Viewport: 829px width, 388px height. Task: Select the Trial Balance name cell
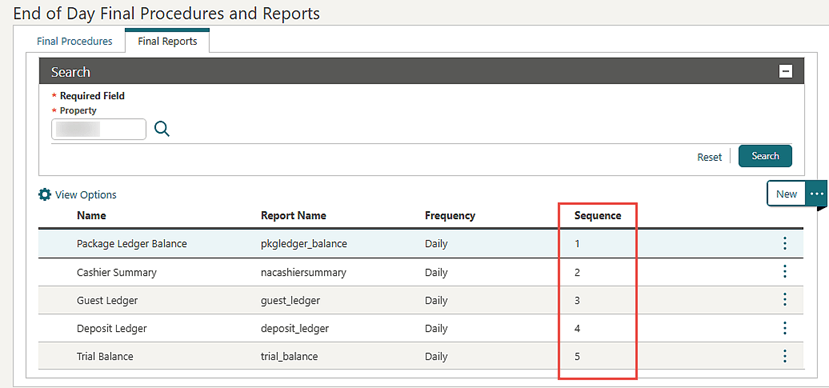click(105, 356)
